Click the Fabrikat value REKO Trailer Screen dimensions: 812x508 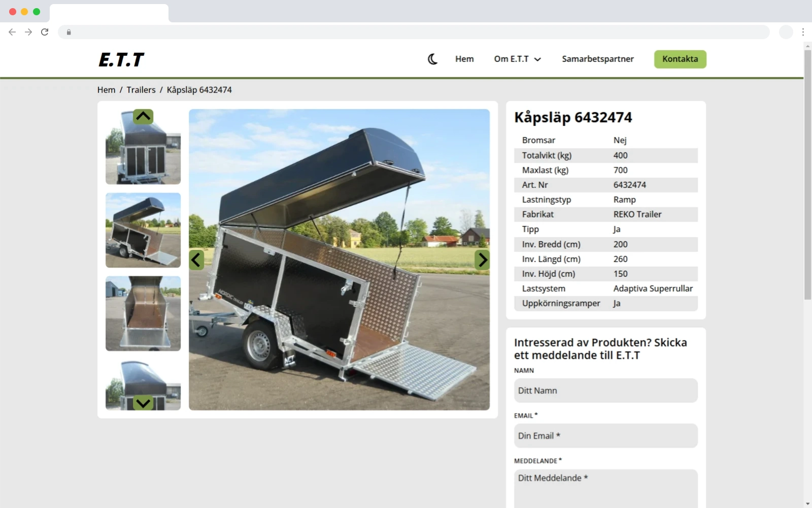[x=637, y=214]
